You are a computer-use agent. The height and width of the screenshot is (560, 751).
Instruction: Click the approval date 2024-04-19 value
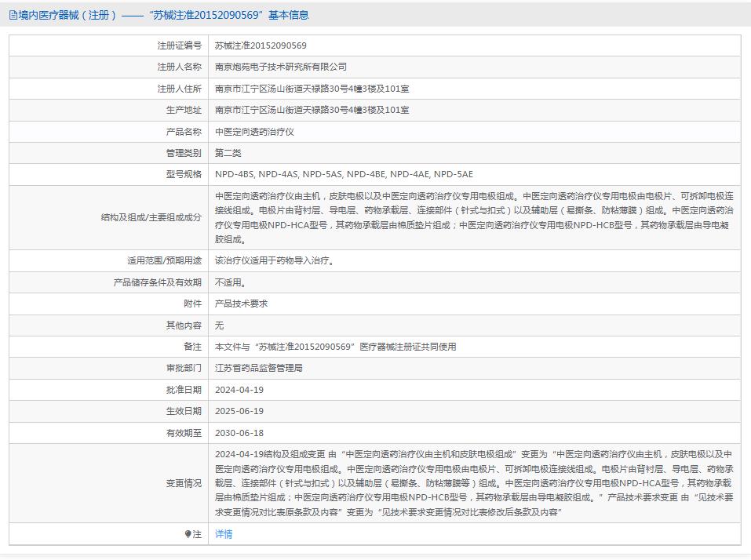click(239, 390)
